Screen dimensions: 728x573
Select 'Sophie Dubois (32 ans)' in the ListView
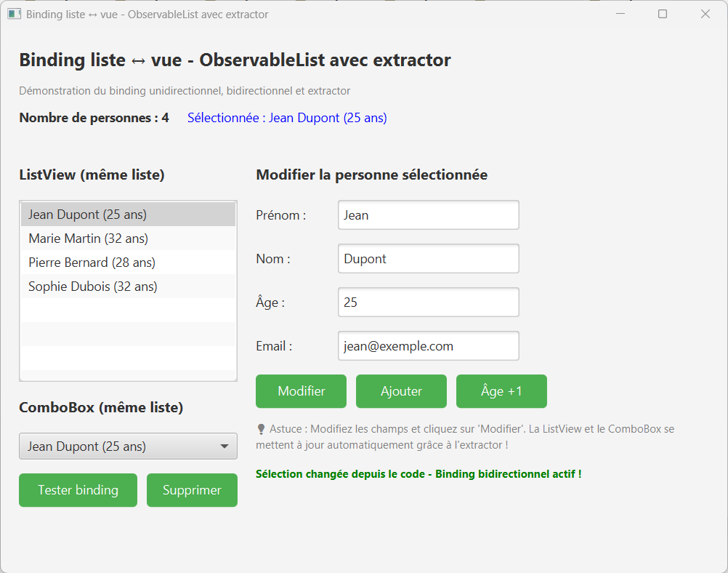(x=92, y=286)
